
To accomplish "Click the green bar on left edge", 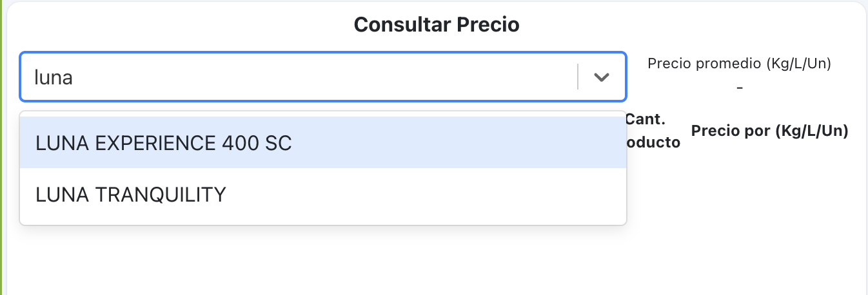I will (2, 147).
